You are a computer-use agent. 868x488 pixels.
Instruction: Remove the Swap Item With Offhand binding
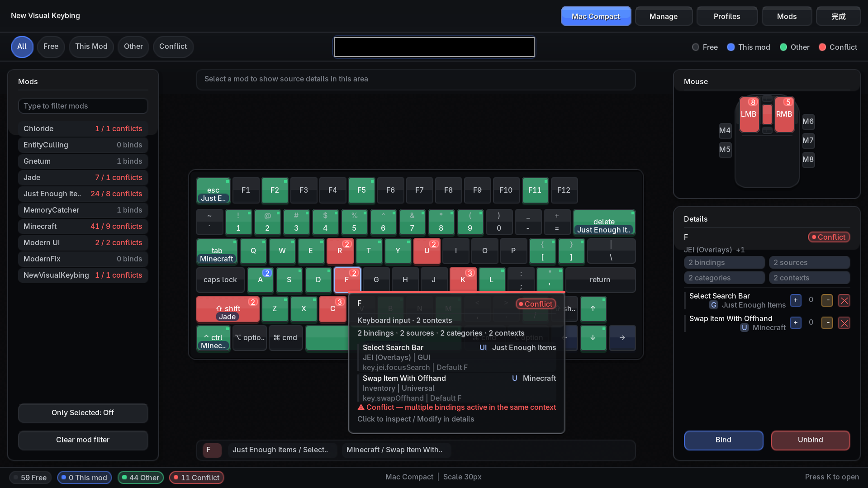(844, 323)
